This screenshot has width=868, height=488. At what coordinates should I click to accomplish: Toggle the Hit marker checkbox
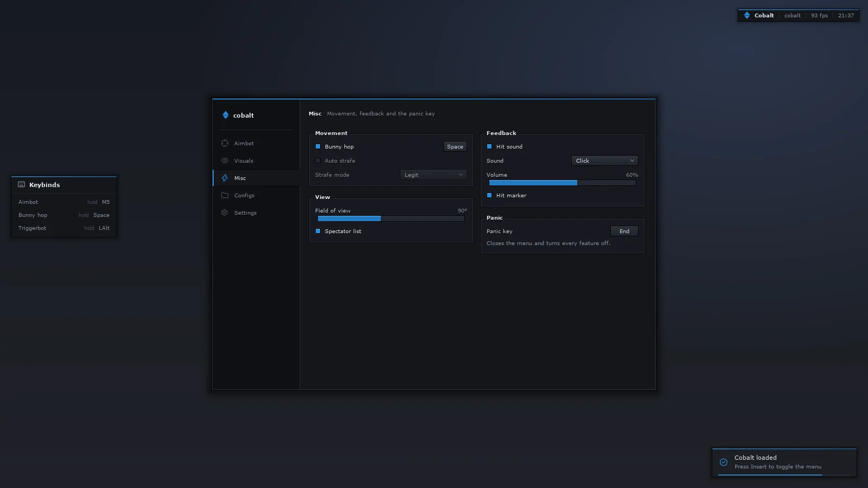click(x=489, y=195)
